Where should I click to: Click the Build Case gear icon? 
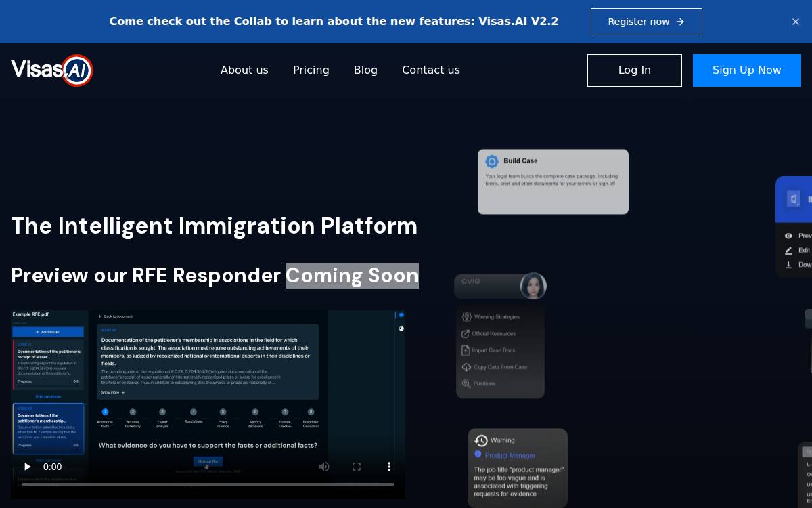[x=492, y=161]
